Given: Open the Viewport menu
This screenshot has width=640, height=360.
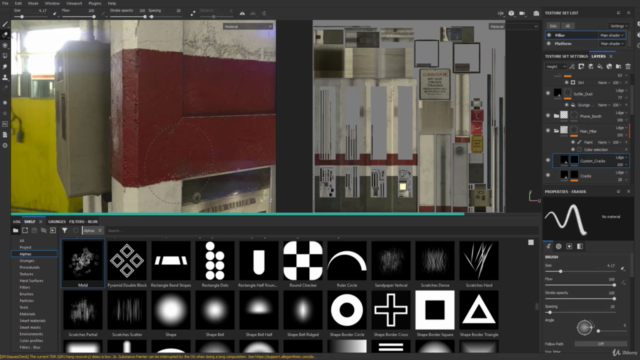Looking at the screenshot, I should tap(74, 3).
